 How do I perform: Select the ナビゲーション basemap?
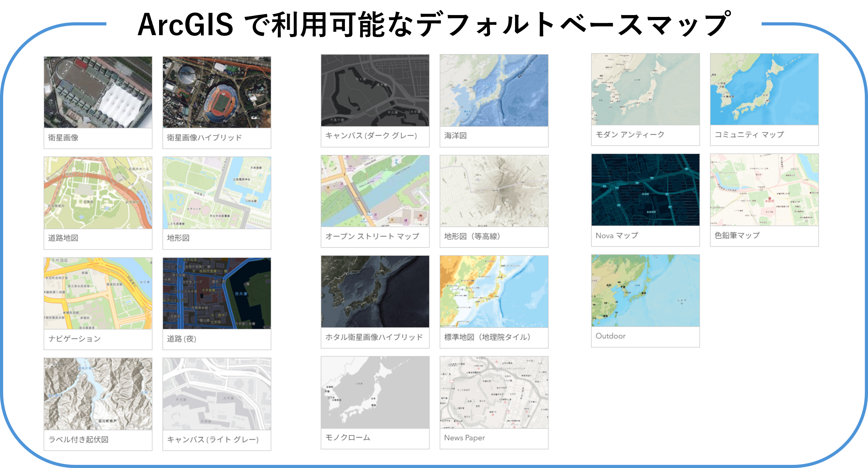tap(98, 293)
